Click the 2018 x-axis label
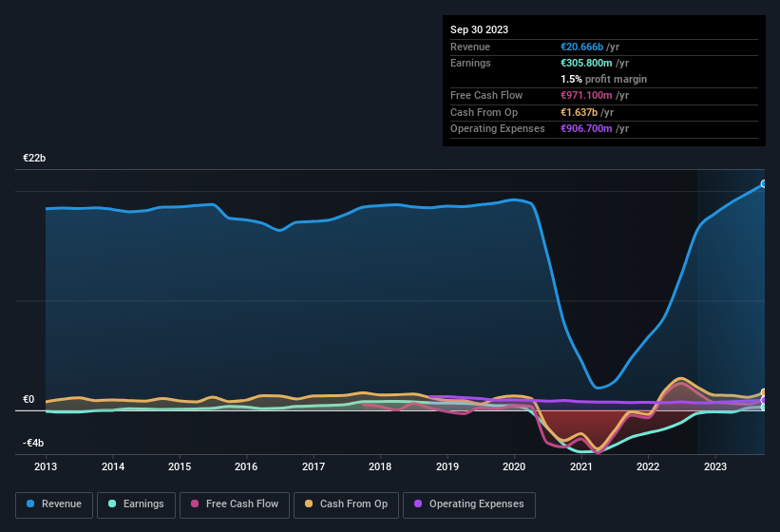The height and width of the screenshot is (532, 780). click(x=380, y=466)
